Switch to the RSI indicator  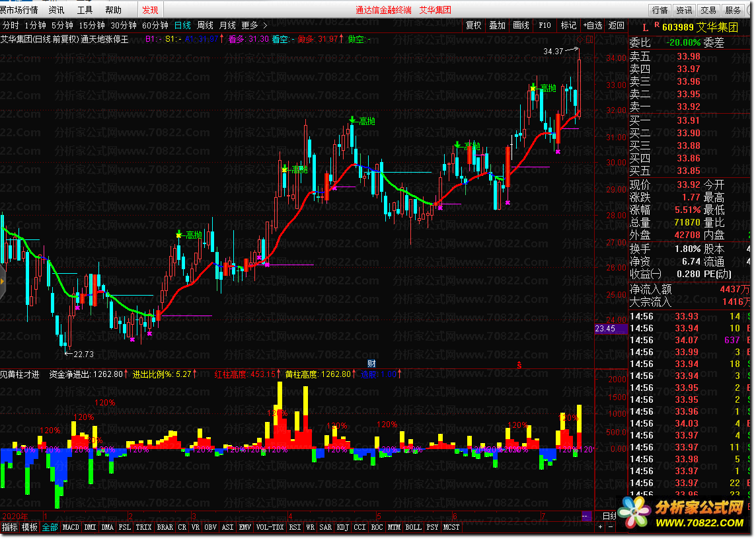pos(295,527)
